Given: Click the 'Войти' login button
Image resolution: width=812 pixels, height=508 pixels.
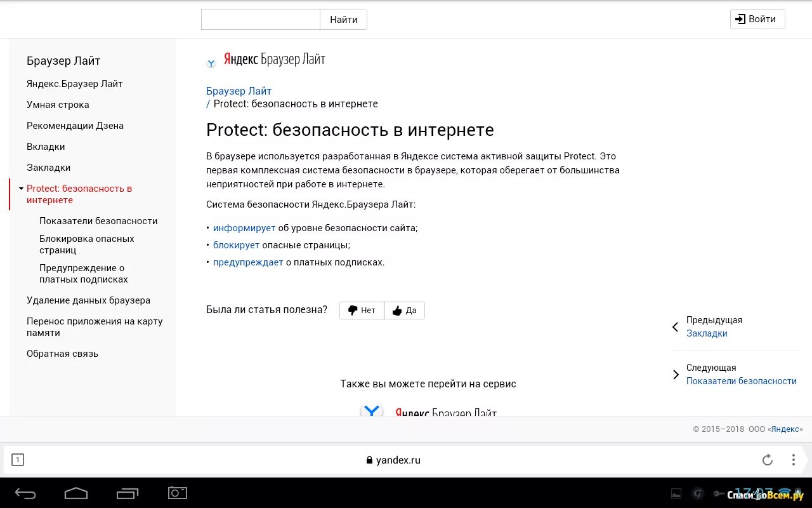Looking at the screenshot, I should tap(757, 19).
